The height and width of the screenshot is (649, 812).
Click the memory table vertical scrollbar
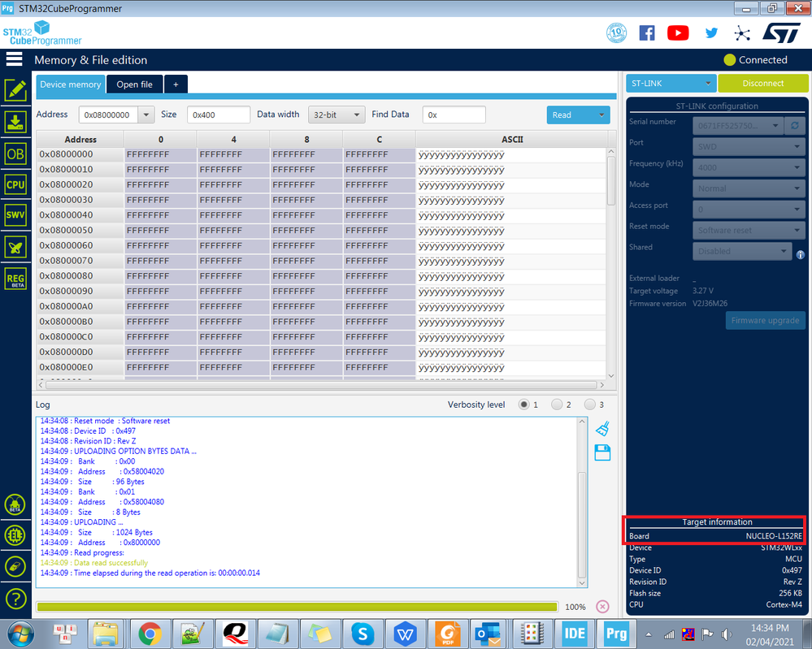pos(611,181)
